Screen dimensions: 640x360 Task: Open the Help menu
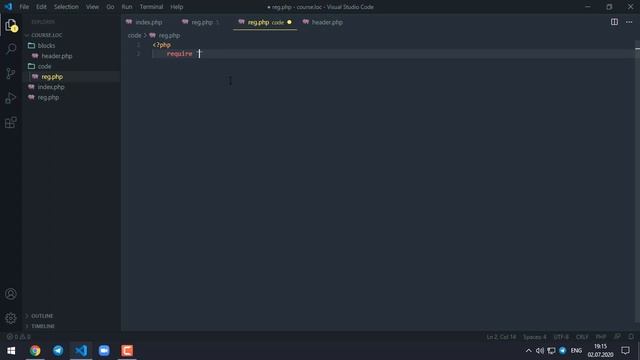click(x=176, y=7)
